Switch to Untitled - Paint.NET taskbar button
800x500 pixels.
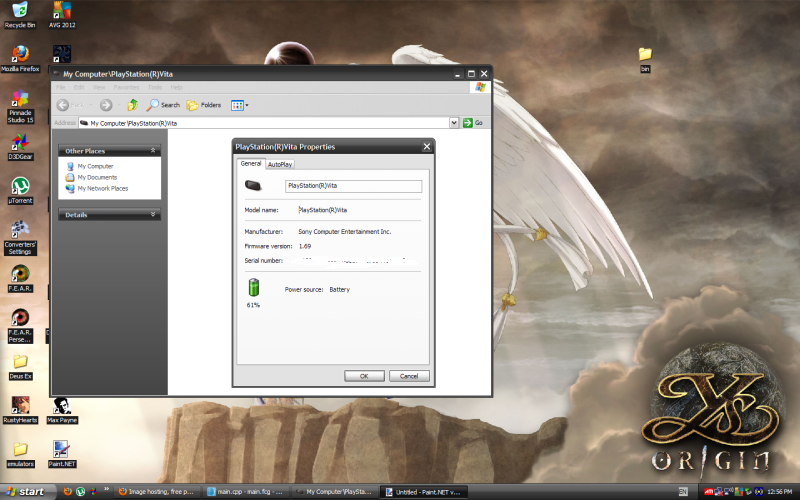coord(424,492)
